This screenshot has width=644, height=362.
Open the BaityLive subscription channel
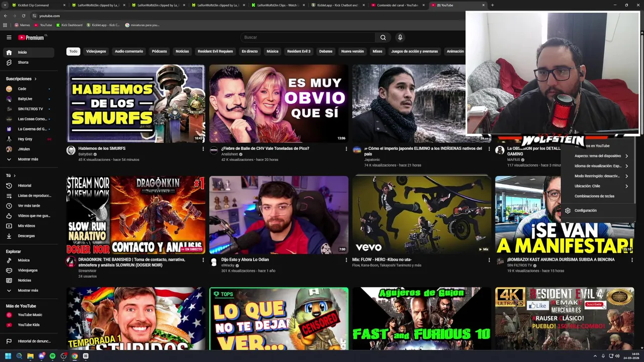pos(29,99)
